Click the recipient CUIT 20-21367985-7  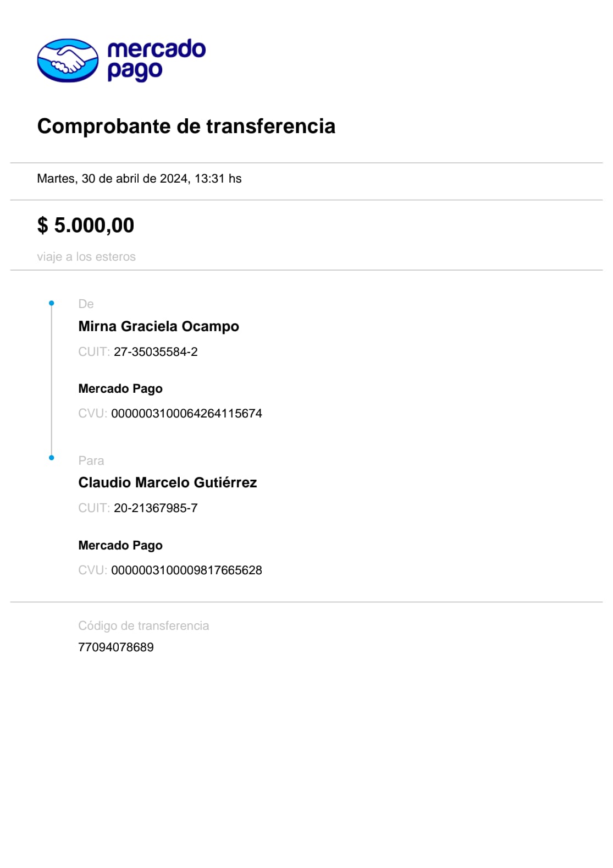[x=156, y=508]
